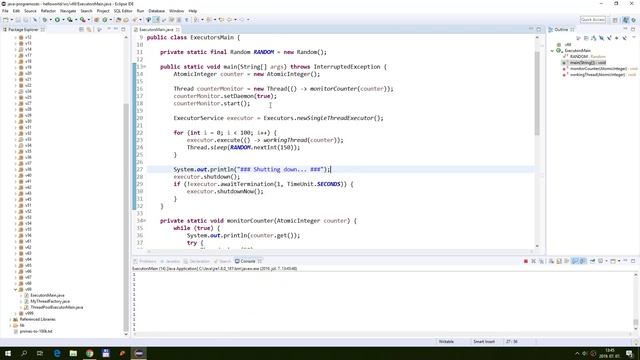Expand the v20 package
Viewport: 640px width, 360px height.
coord(16,73)
